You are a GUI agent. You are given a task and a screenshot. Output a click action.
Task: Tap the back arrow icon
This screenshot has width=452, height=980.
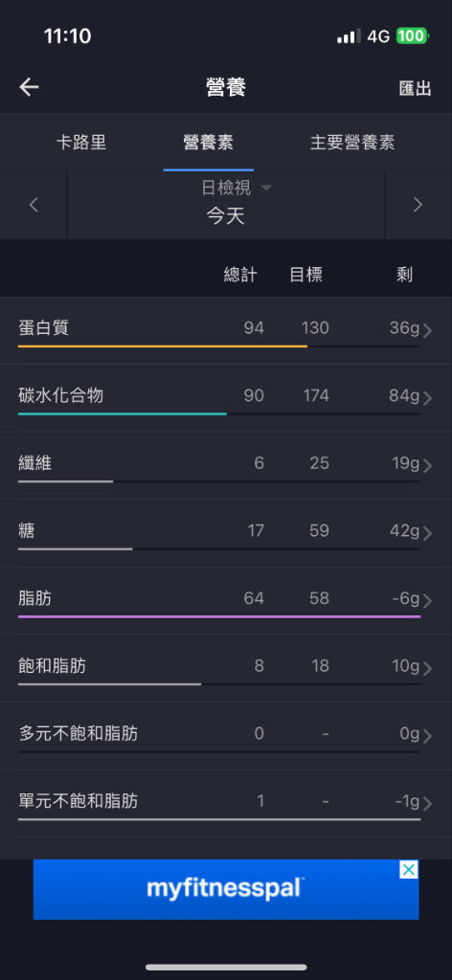click(x=29, y=87)
